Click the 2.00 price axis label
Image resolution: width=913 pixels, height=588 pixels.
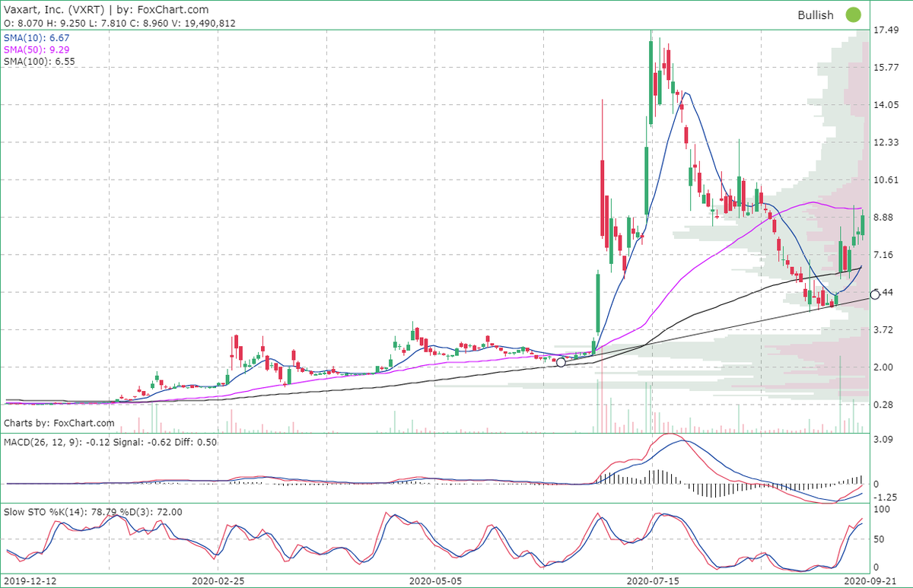[885, 367]
